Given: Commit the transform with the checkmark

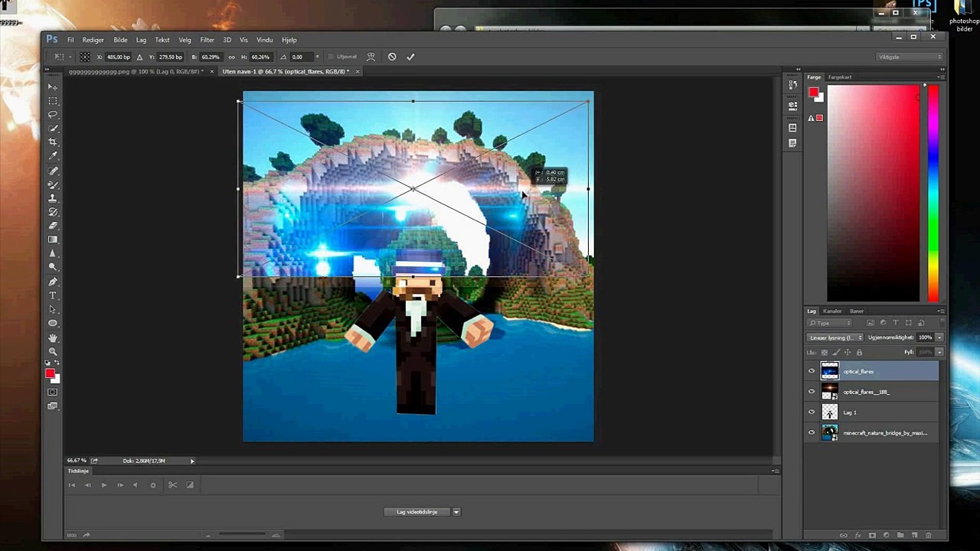Looking at the screenshot, I should [x=410, y=57].
